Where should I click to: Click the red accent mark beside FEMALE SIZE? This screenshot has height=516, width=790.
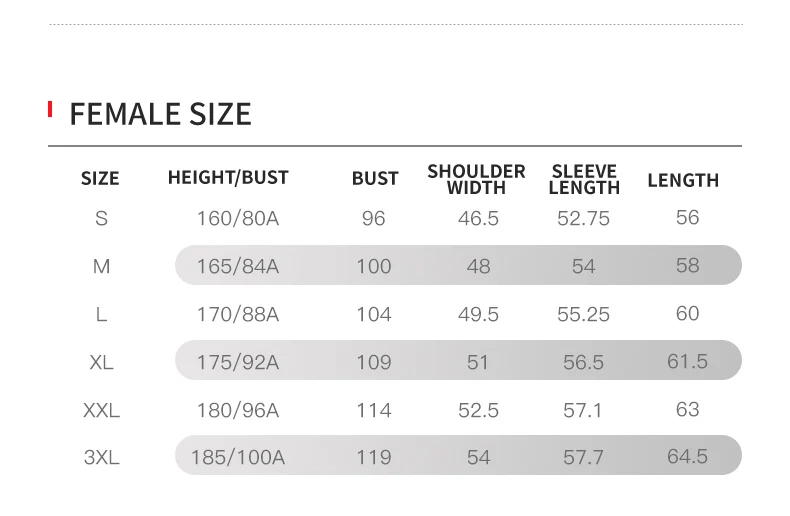coord(50,109)
